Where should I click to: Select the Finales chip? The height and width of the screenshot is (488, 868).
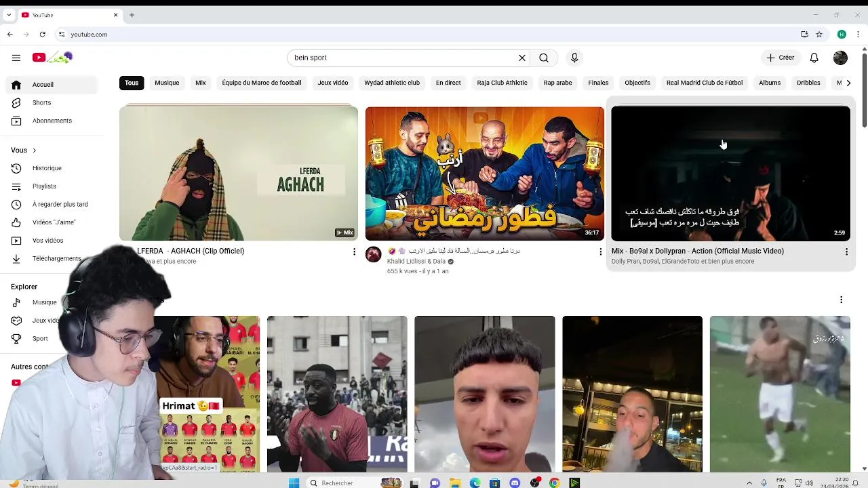coord(598,83)
